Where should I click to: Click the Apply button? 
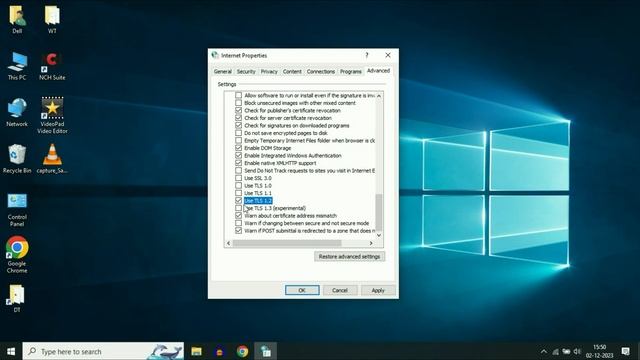[x=378, y=290]
